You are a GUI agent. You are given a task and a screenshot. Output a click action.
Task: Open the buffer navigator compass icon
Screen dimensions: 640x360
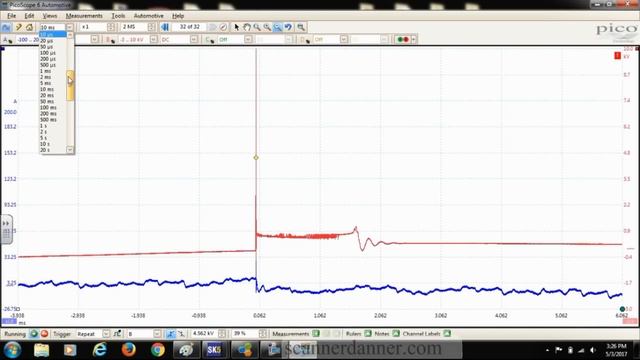[x=223, y=27]
